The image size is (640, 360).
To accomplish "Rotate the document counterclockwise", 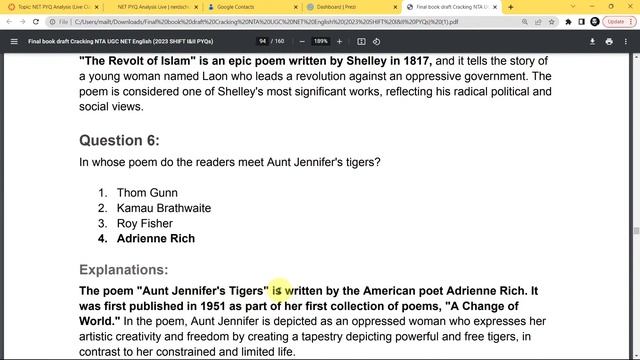I will [x=376, y=41].
